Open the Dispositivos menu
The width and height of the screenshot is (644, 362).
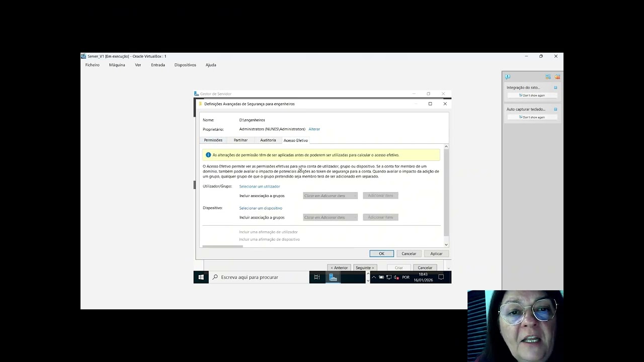pyautogui.click(x=185, y=65)
